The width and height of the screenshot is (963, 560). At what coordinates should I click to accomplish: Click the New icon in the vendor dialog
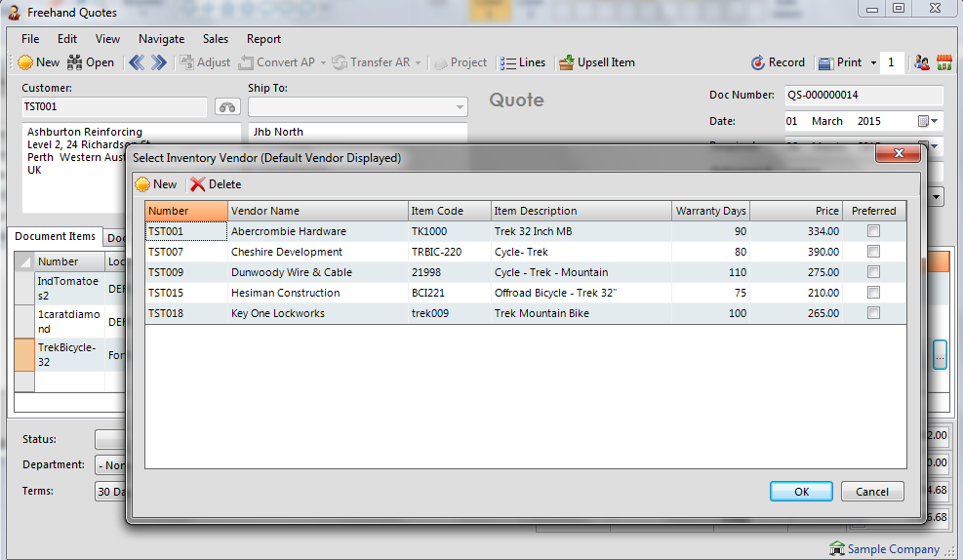coord(142,184)
